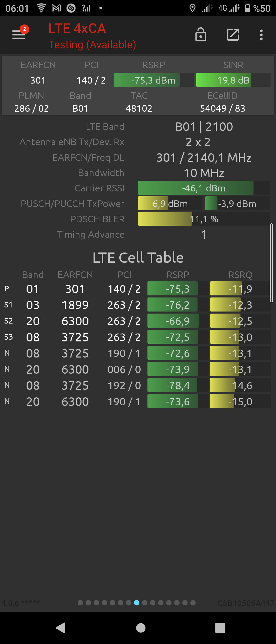The width and height of the screenshot is (276, 644).
Task: Tap the share/export icon in header
Action: [x=233, y=34]
